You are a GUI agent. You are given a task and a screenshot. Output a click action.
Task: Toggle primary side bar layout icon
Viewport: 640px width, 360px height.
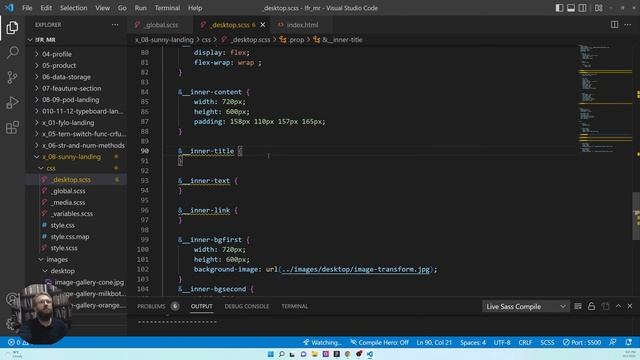(x=560, y=8)
